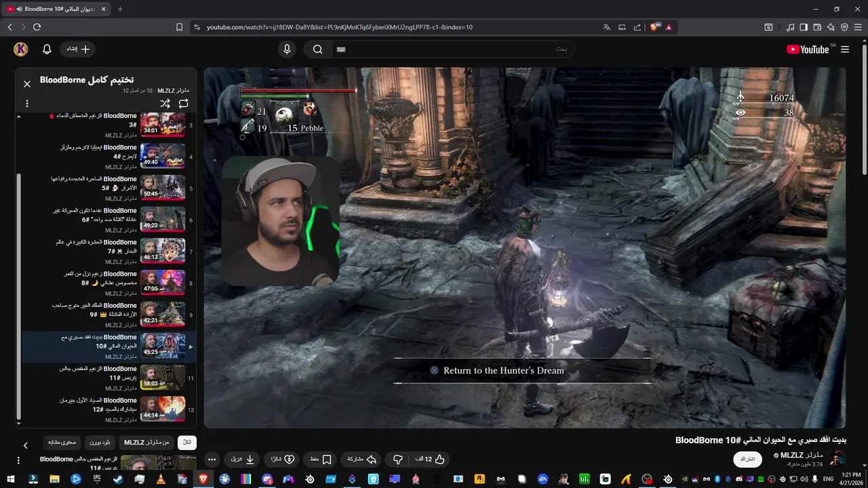The height and width of the screenshot is (488, 868).
Task: Open the Brave browser main menu
Action: [x=859, y=27]
